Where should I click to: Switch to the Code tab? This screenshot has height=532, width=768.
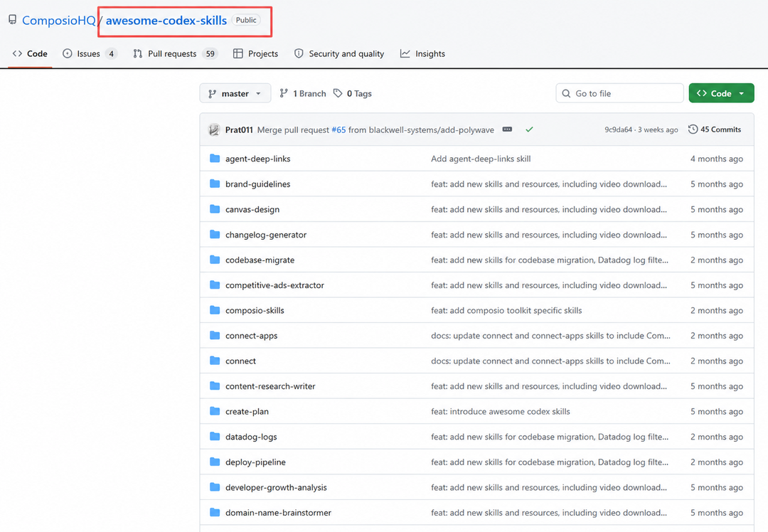[x=30, y=54]
